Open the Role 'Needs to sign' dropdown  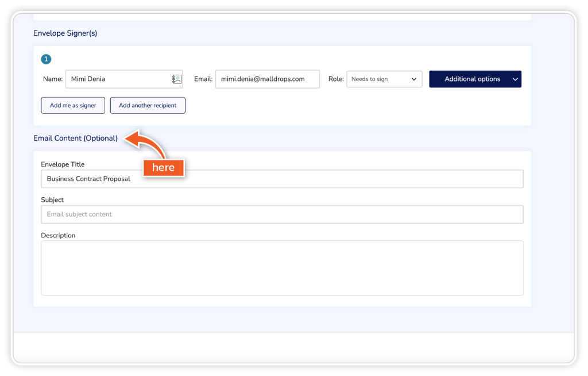[384, 79]
